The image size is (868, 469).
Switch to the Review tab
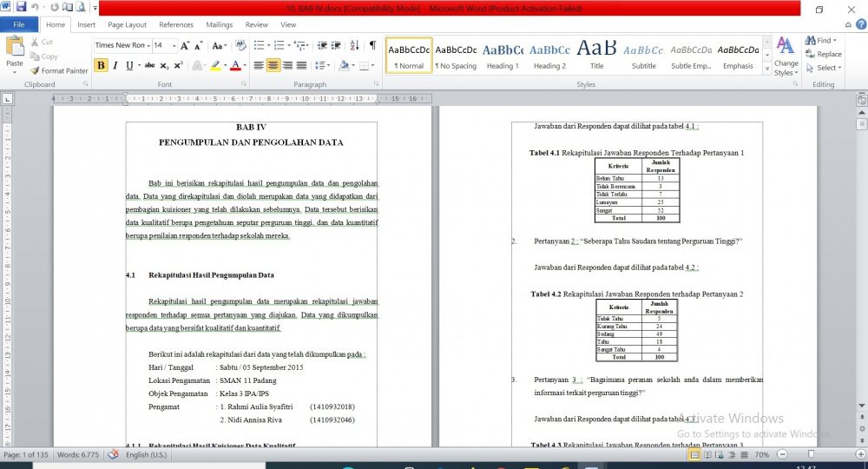256,24
